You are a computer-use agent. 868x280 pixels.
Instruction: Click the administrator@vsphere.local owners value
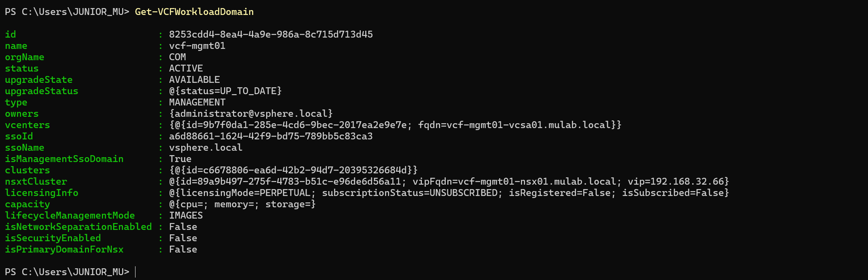tap(251, 114)
